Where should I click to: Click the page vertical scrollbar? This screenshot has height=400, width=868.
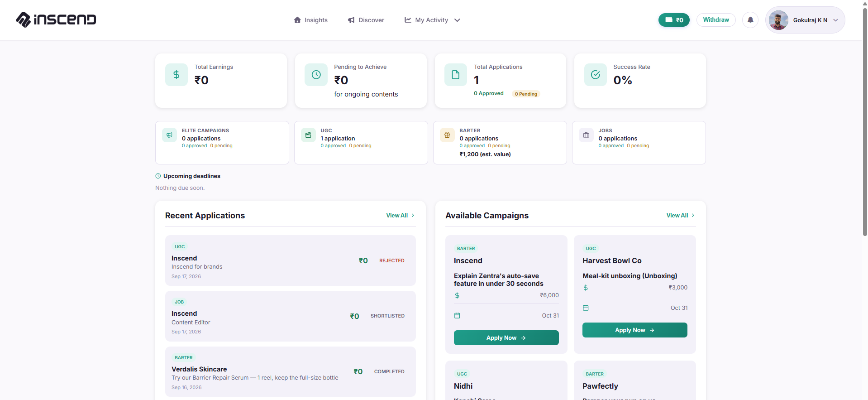pyautogui.click(x=865, y=122)
